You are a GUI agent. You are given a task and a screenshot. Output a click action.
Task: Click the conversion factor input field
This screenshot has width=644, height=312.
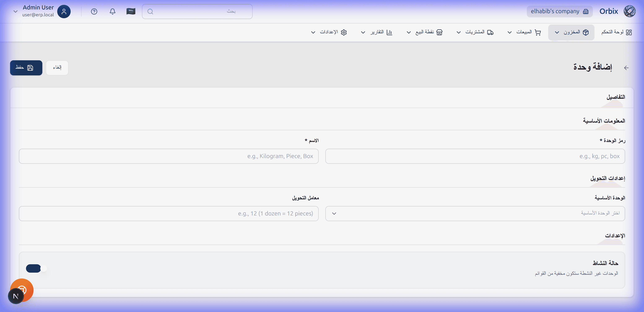(169, 213)
